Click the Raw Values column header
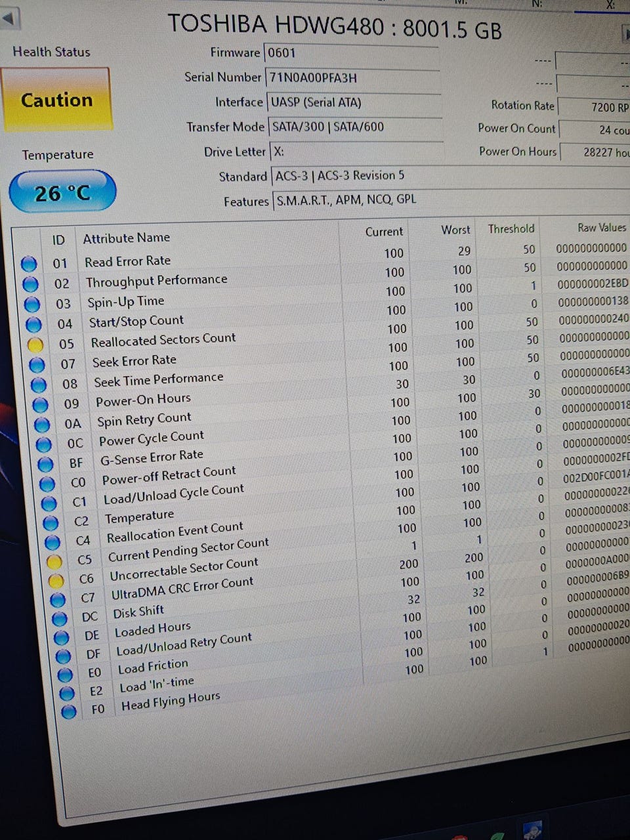This screenshot has width=630, height=840. pyautogui.click(x=602, y=228)
